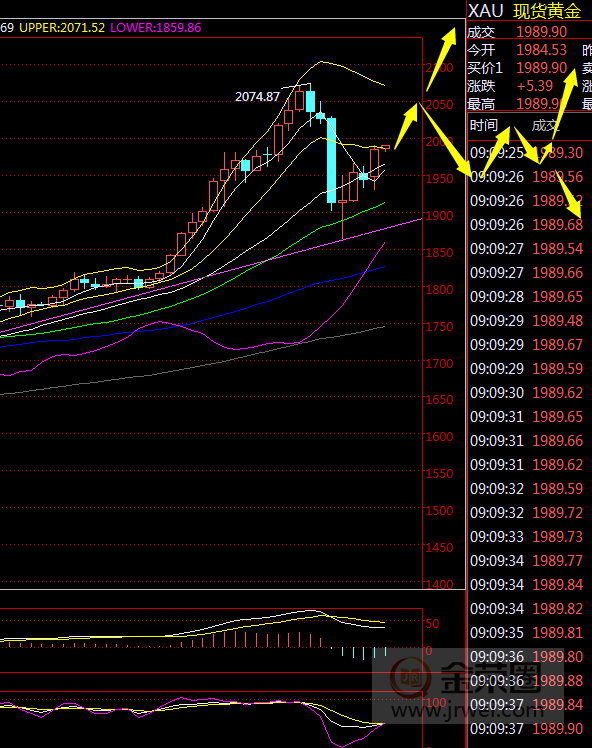Screen dimensions: 592x748
Task: Click the 1500 price axis label
Action: pyautogui.click(x=439, y=510)
